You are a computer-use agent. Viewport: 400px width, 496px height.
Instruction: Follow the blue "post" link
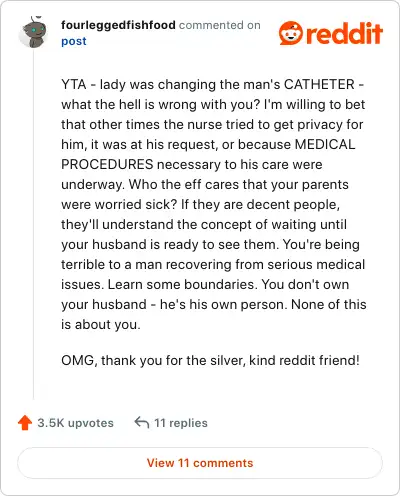point(74,41)
